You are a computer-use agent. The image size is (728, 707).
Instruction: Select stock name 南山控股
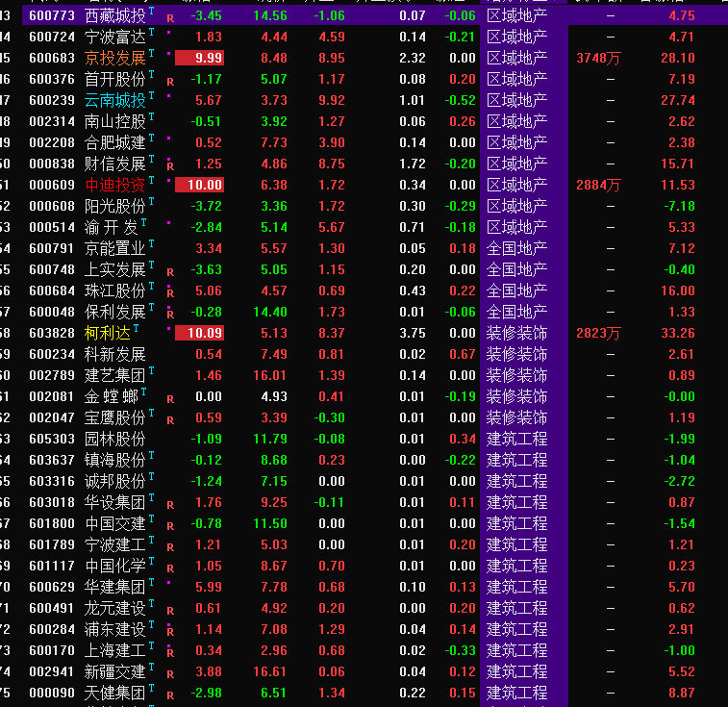115,122
